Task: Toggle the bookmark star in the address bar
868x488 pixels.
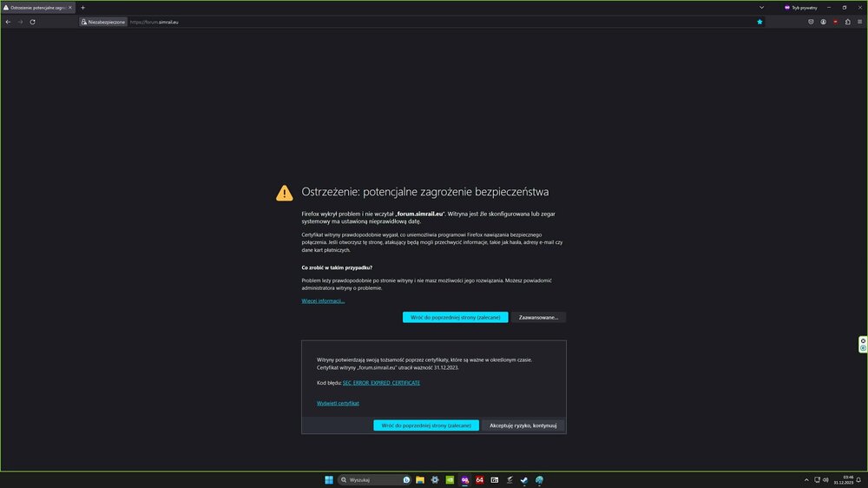Action: [759, 23]
